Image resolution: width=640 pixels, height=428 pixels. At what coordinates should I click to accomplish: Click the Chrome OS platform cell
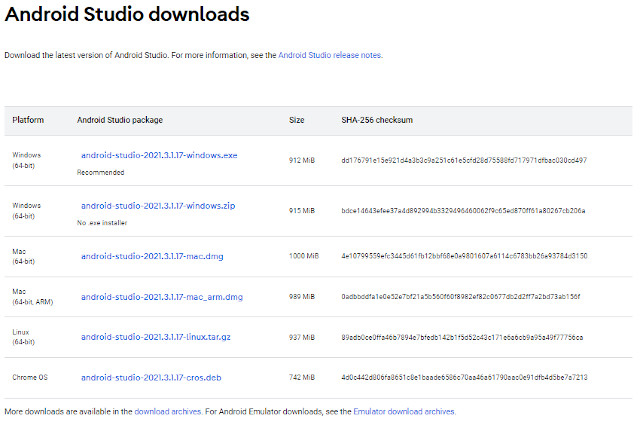click(x=30, y=377)
